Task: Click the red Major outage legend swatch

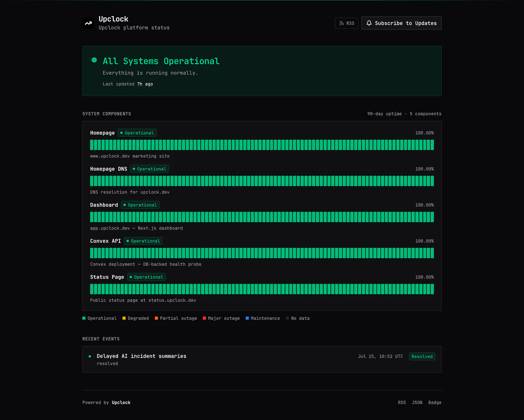Action: coord(204,318)
